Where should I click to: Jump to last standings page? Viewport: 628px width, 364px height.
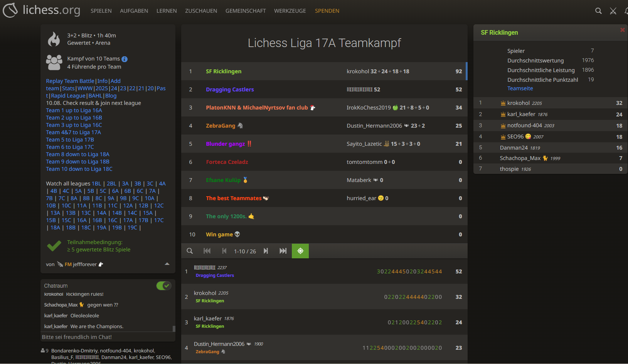[283, 251]
